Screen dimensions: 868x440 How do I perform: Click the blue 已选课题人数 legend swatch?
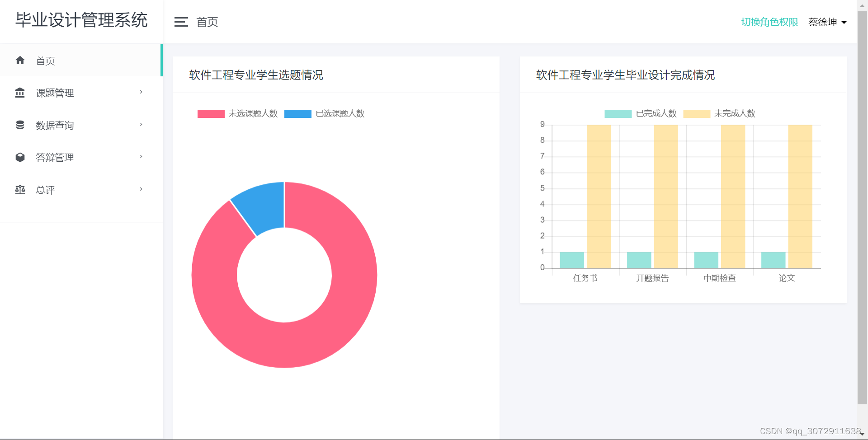[x=298, y=114]
